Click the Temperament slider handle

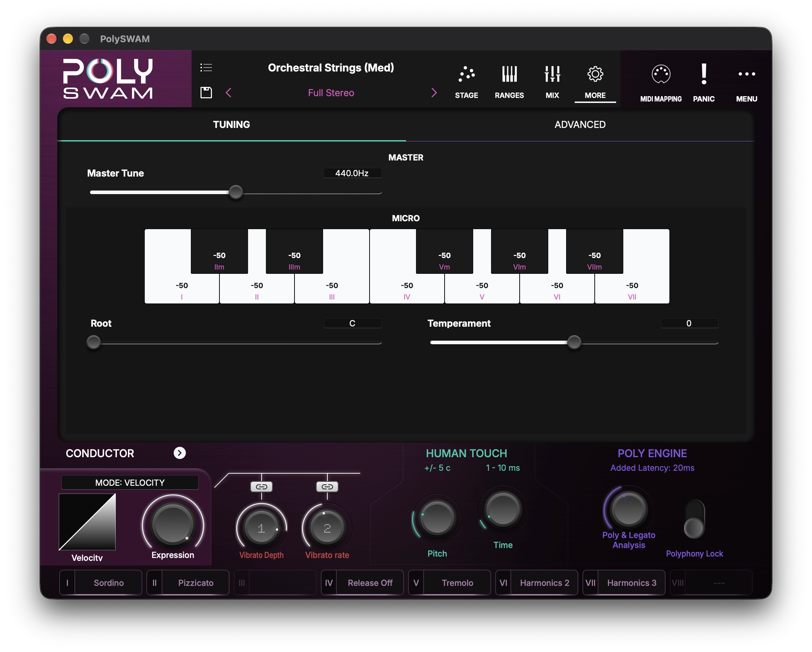574,342
